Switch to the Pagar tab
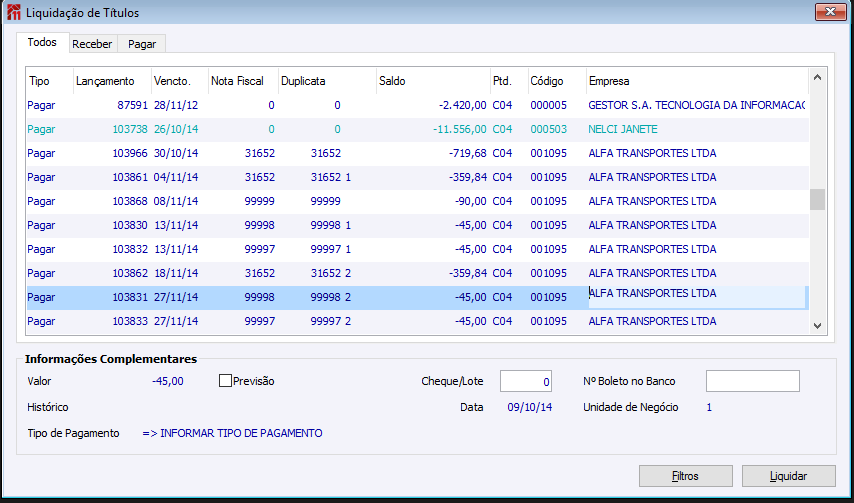 142,44
